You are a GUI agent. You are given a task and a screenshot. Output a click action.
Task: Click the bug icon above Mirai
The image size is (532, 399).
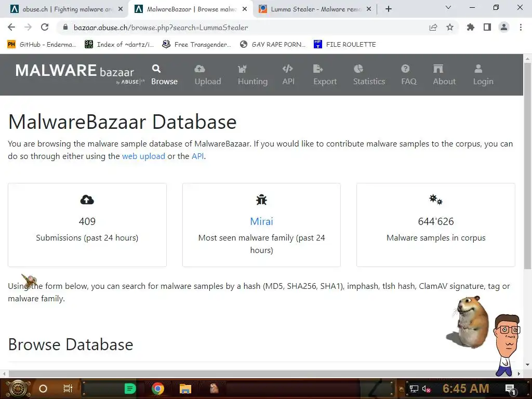click(x=262, y=200)
